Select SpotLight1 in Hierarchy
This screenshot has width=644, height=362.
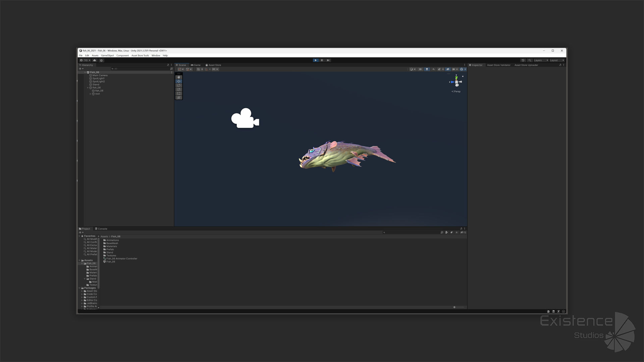[98, 78]
